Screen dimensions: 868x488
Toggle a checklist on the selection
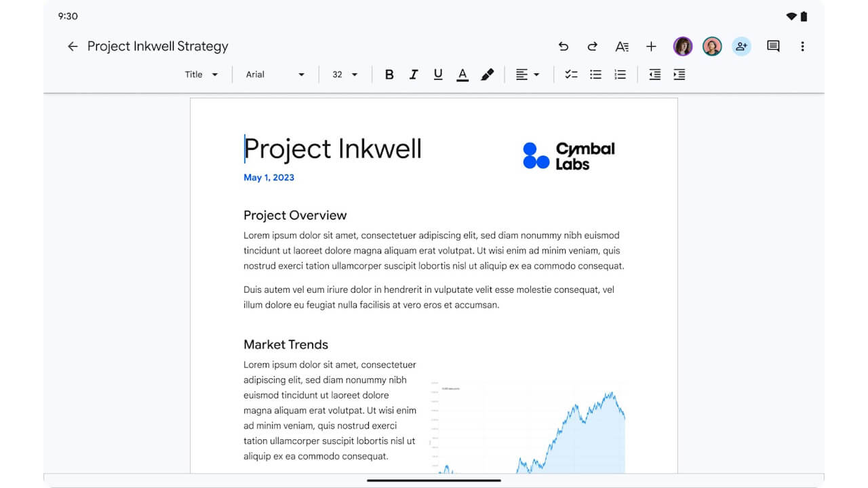(571, 75)
